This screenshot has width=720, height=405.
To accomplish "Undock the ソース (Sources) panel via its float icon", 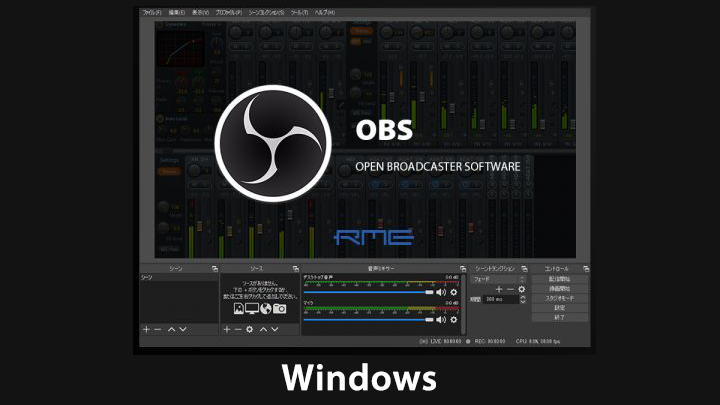I will point(295,269).
